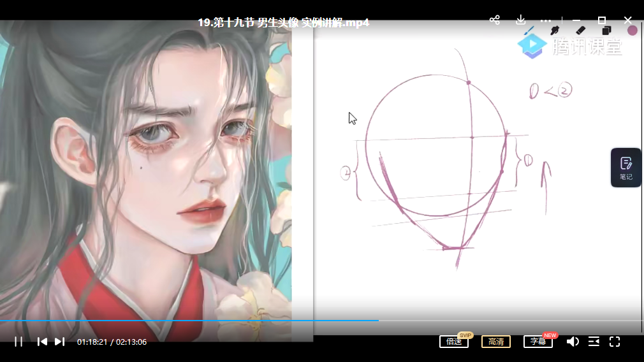
Task: Open the playlist icon
Action: pyautogui.click(x=594, y=342)
